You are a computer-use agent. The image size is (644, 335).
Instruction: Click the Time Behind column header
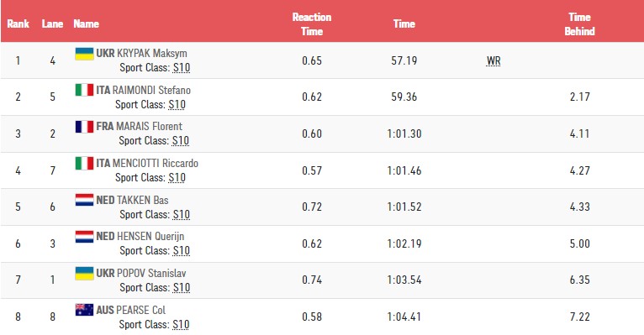579,24
